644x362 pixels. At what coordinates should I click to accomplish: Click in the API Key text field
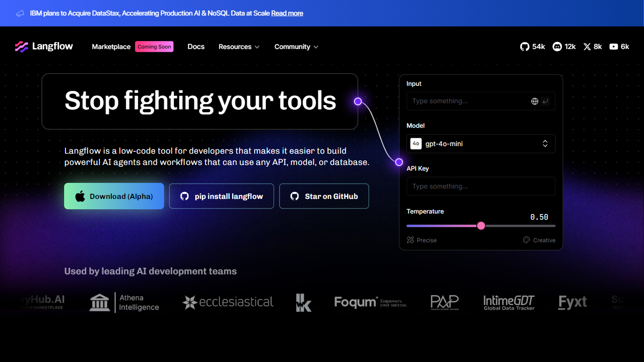click(481, 186)
